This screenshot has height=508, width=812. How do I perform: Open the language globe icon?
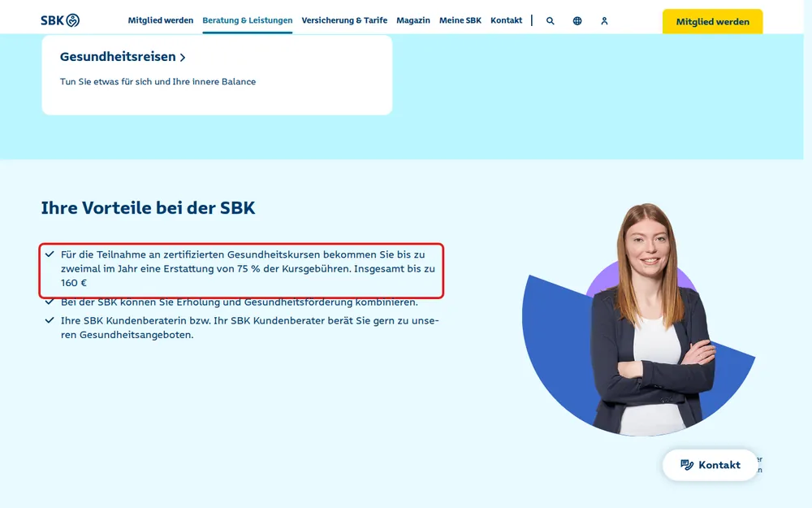click(x=577, y=21)
